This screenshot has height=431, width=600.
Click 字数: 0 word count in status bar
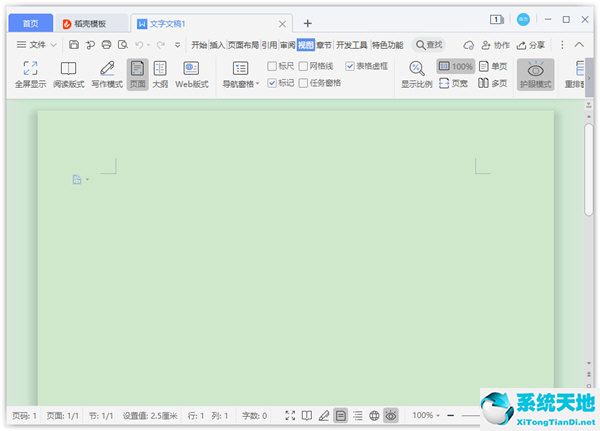(254, 415)
